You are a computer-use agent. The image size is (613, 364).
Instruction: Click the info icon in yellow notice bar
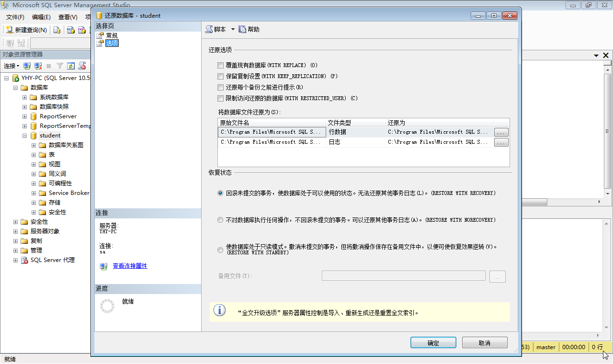point(219,310)
